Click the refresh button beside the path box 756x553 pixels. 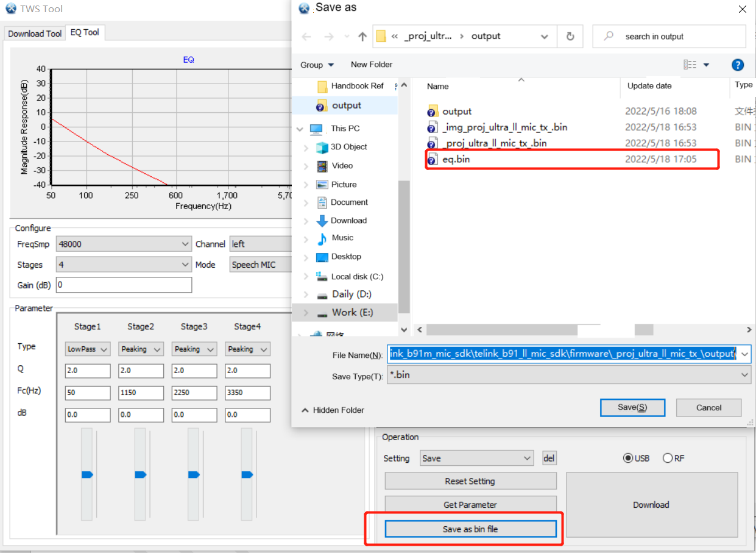coord(570,37)
